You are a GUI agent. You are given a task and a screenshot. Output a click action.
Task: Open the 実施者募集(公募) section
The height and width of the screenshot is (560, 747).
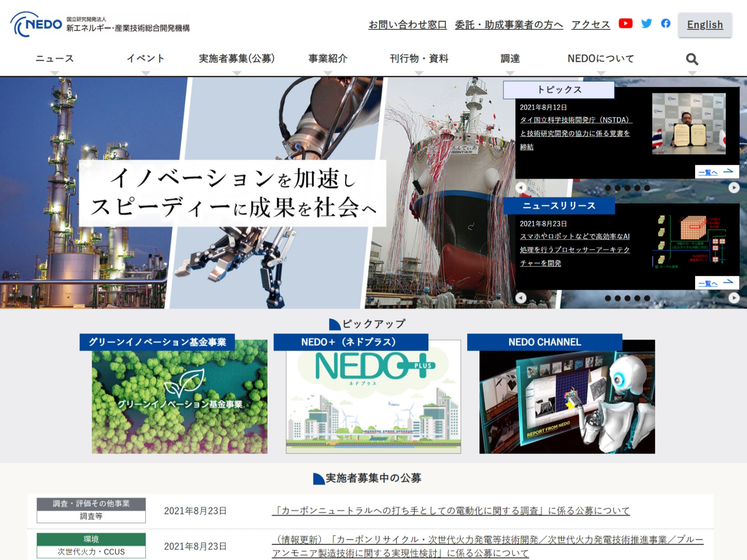click(x=236, y=58)
